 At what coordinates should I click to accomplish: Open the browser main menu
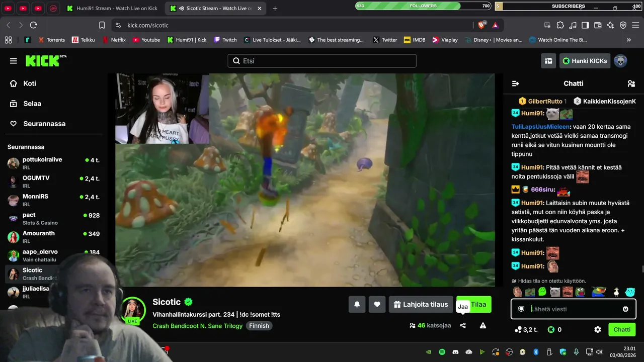click(x=635, y=25)
